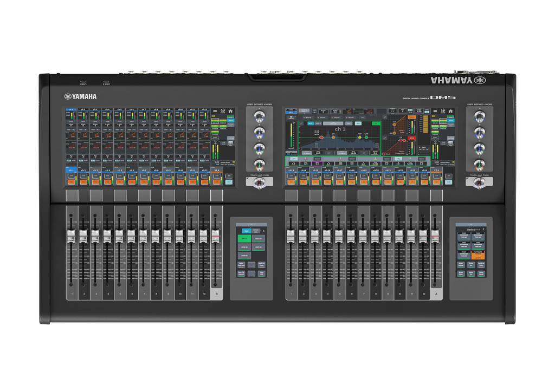Go to next bank arrow beside Bank A
The height and width of the screenshot is (392, 555).
pos(483,229)
